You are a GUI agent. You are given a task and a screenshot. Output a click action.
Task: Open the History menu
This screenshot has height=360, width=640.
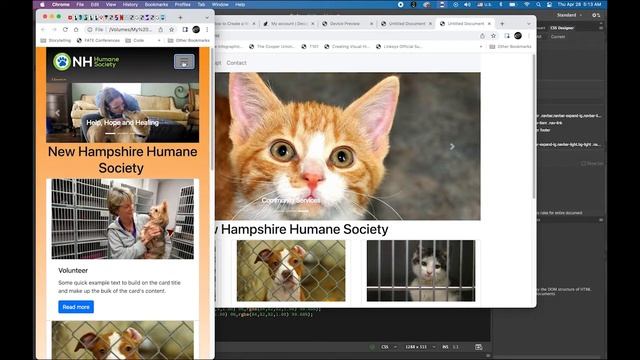pos(130,4)
